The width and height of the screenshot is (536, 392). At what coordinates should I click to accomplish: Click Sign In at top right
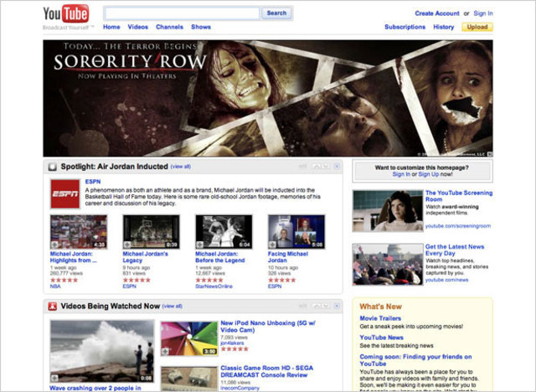point(483,13)
